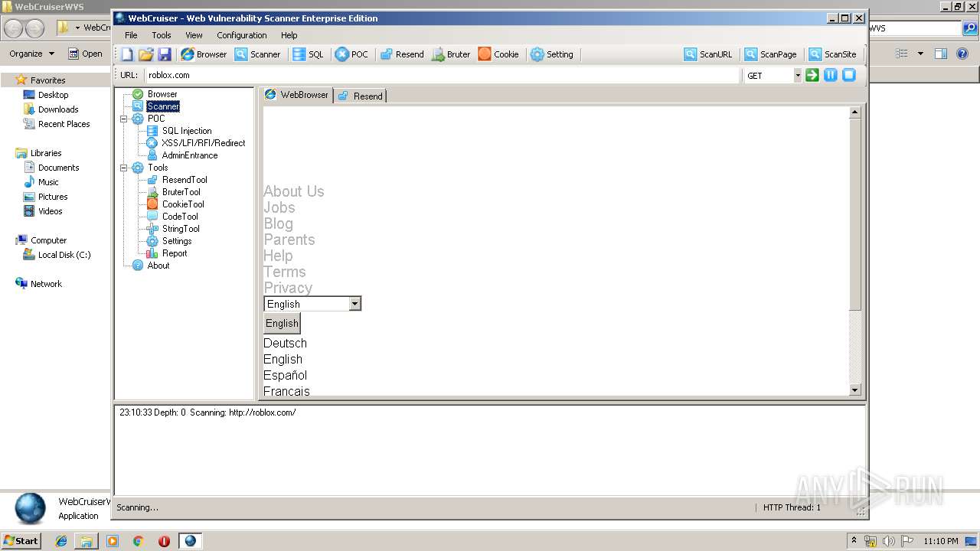Pause the scan with the pause icon

pyautogui.click(x=831, y=75)
